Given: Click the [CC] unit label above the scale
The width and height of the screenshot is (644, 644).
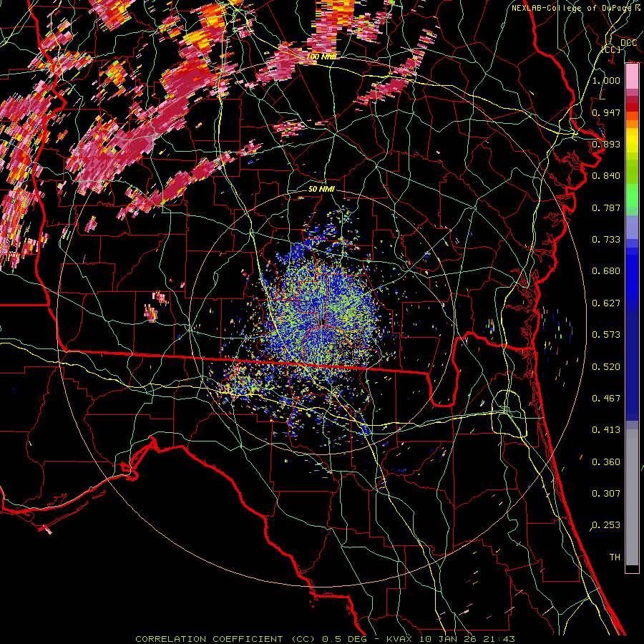Looking at the screenshot, I should [x=610, y=49].
